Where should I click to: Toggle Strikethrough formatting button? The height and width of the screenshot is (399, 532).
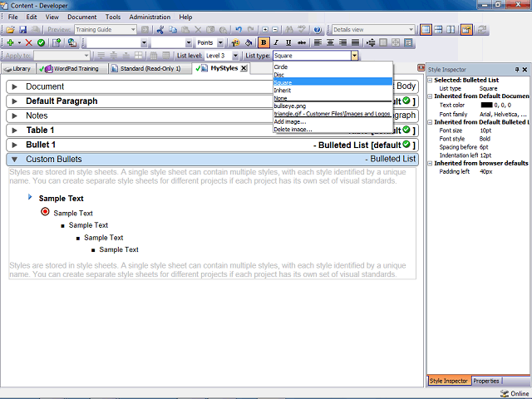click(x=301, y=42)
